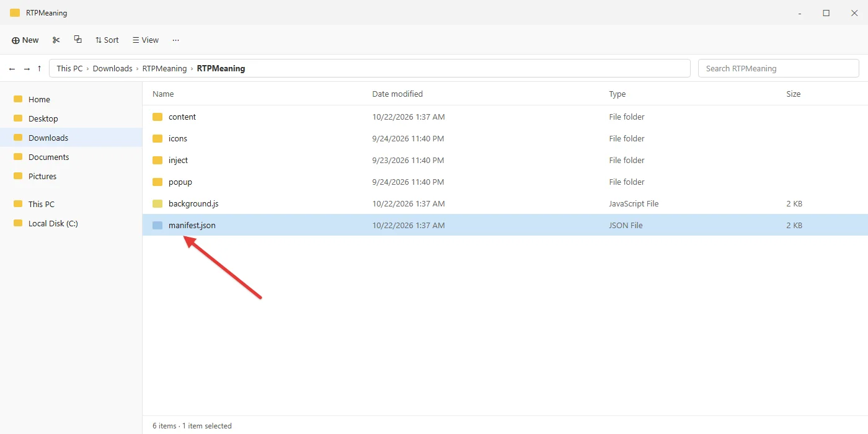The image size is (868, 434).
Task: Open the View menu
Action: [x=146, y=40]
